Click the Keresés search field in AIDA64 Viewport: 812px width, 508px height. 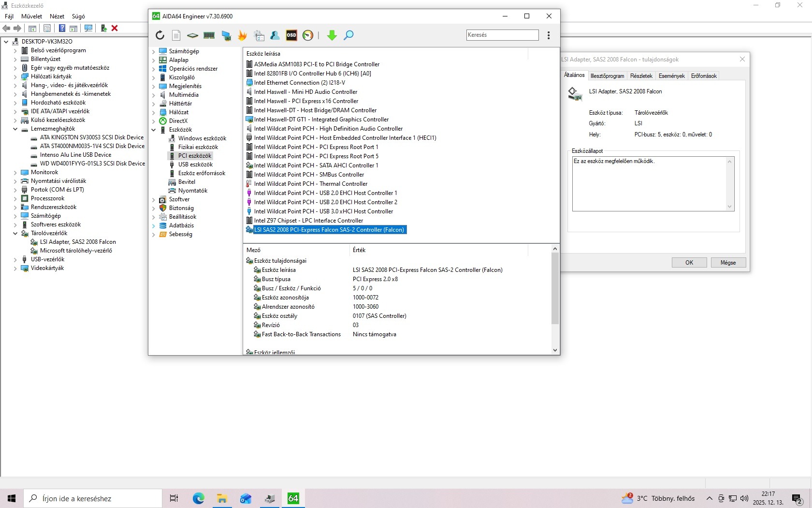tap(503, 35)
